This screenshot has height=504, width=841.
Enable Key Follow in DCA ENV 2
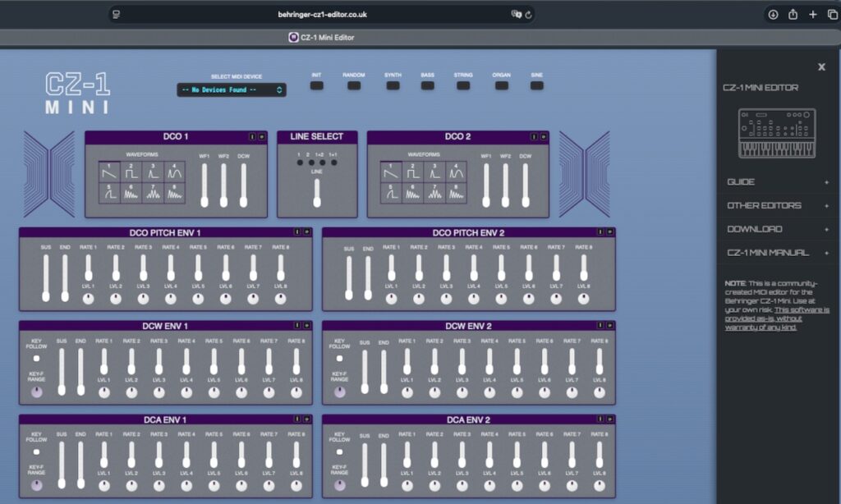click(x=339, y=451)
